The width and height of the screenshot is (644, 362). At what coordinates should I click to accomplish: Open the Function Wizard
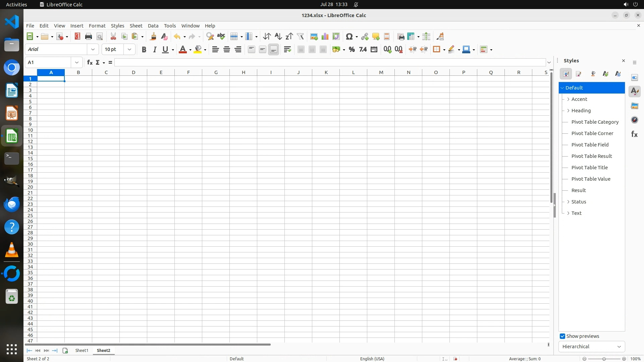(90, 62)
